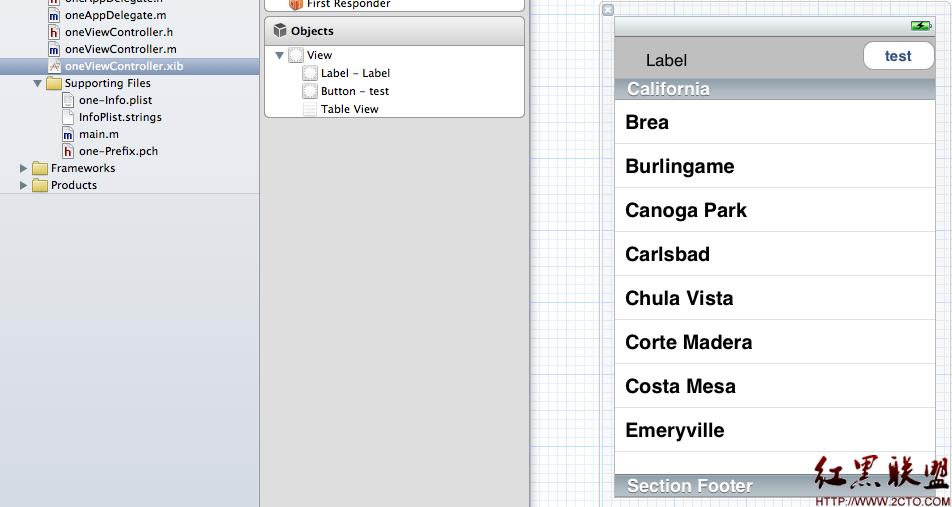Image resolution: width=952 pixels, height=507 pixels.
Task: Select the oneViewController.h header file icon
Action: pos(55,32)
